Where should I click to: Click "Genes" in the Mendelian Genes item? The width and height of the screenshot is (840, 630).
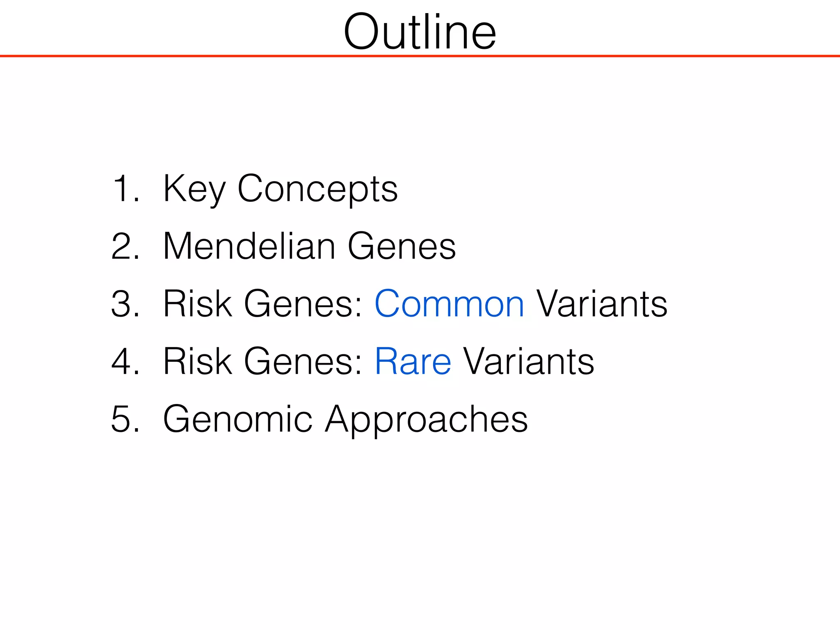tap(402, 246)
